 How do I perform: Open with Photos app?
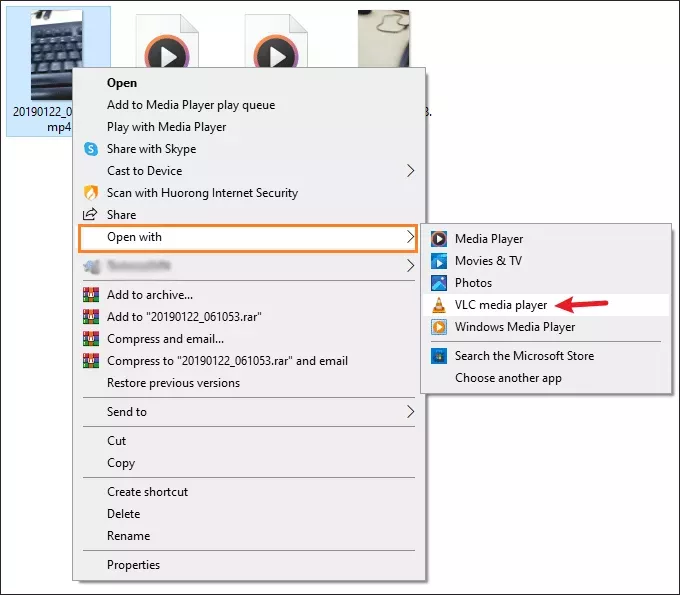[546, 283]
